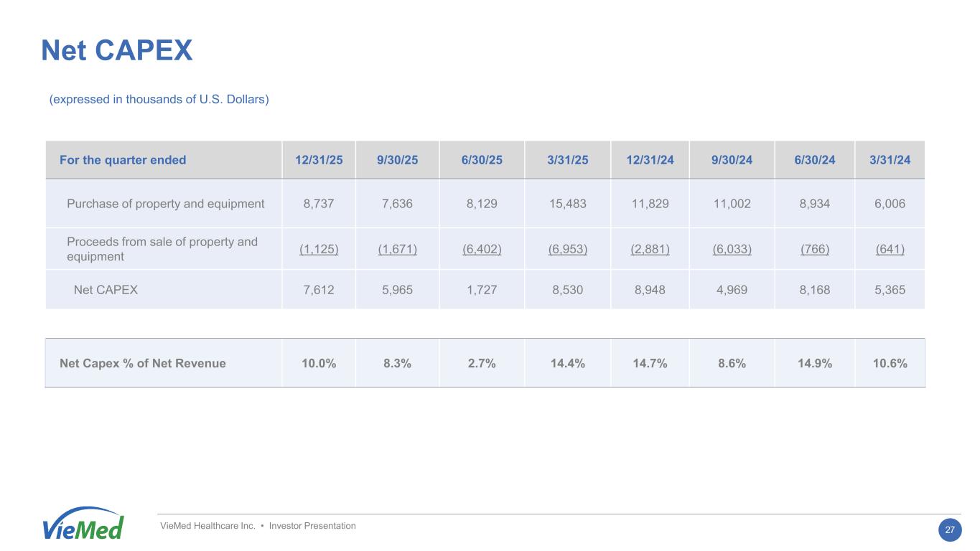Click the VieMed logo

pos(83,524)
